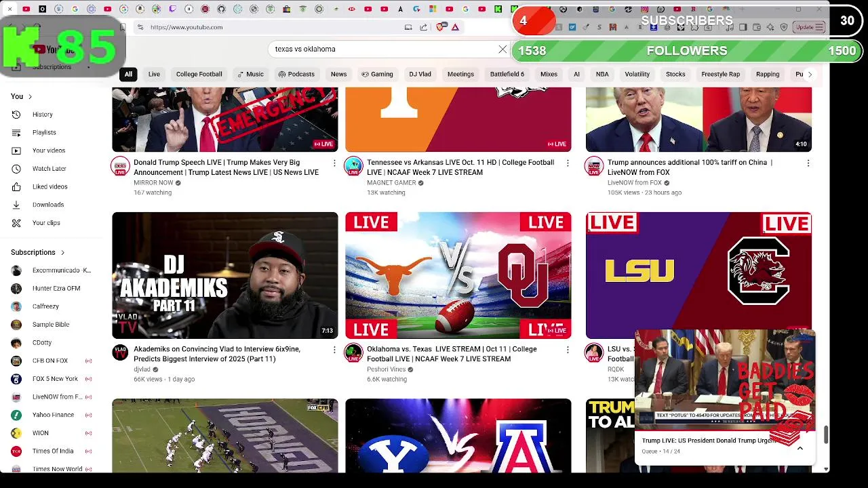Screen dimensions: 868x488
Task: Select the Volatility filter chip
Action: (637, 75)
